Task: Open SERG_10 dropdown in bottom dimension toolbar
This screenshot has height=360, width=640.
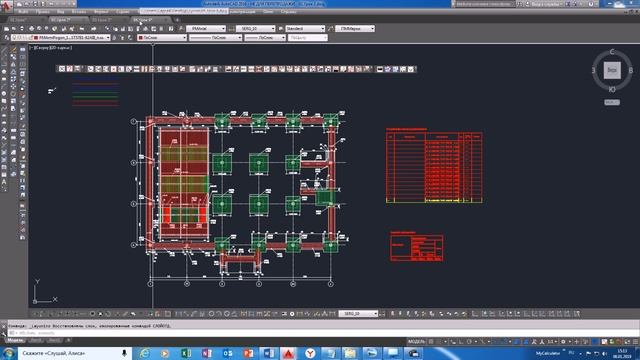Action: point(358,313)
